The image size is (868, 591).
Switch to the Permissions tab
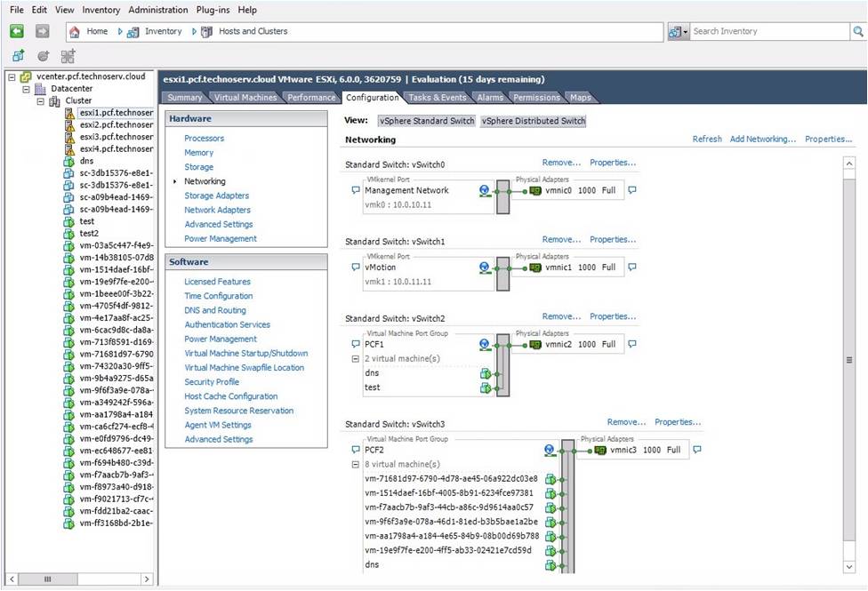click(x=536, y=98)
